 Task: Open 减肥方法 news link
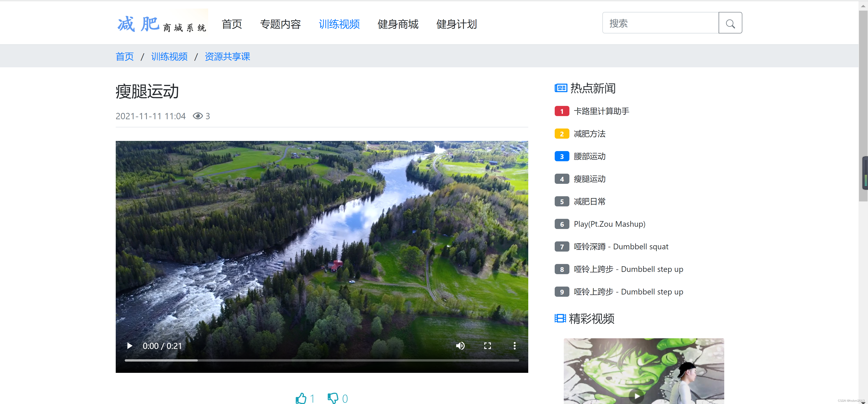[x=590, y=134]
